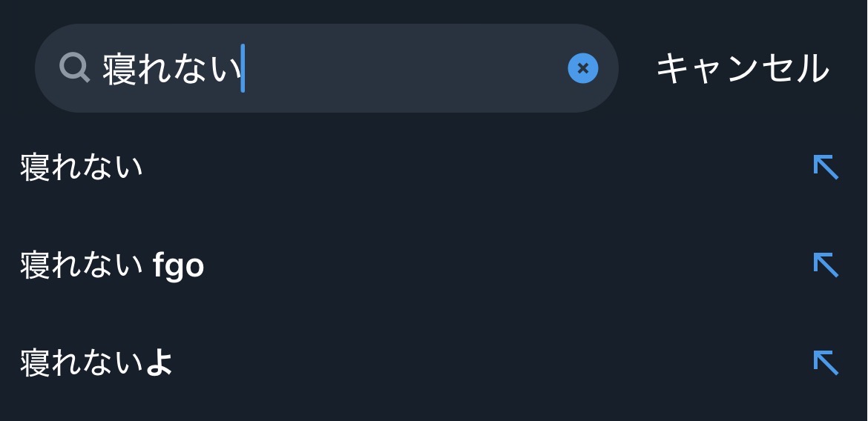The image size is (868, 421).
Task: Cancel the search with キャンセル
Action: (742, 68)
